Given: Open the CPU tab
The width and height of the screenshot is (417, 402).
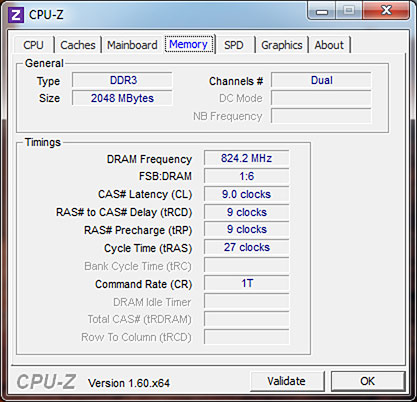Looking at the screenshot, I should (34, 45).
